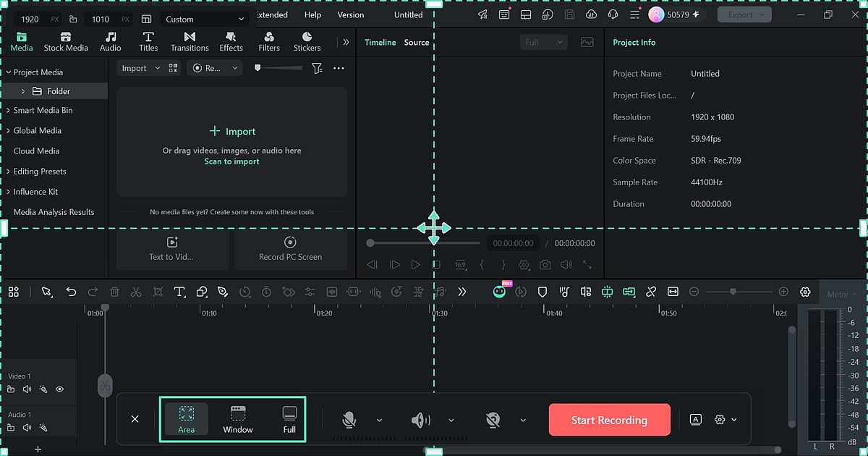This screenshot has width=868, height=456.
Task: Mute the Video 1 track
Action: coord(27,389)
